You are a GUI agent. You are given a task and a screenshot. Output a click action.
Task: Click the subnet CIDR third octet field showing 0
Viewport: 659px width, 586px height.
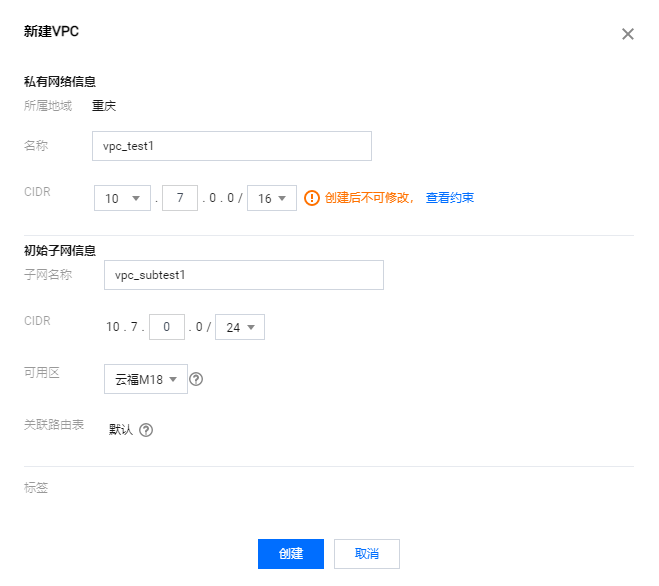point(167,327)
